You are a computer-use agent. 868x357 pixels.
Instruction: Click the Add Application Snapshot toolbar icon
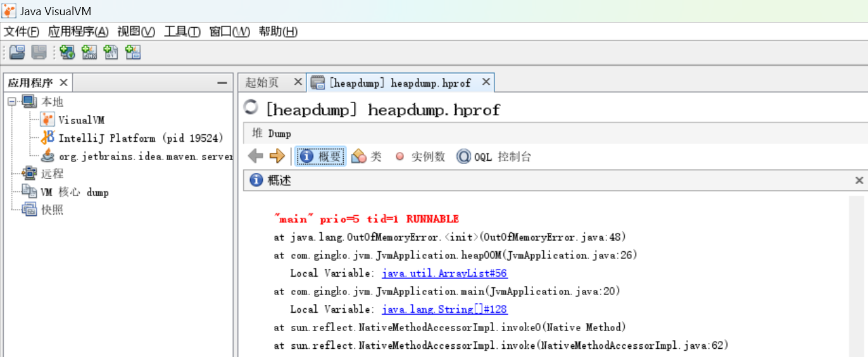pyautogui.click(x=133, y=53)
